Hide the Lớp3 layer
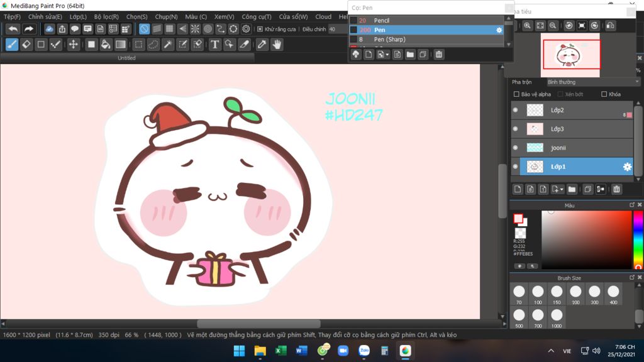This screenshot has height=362, width=644. (516, 129)
